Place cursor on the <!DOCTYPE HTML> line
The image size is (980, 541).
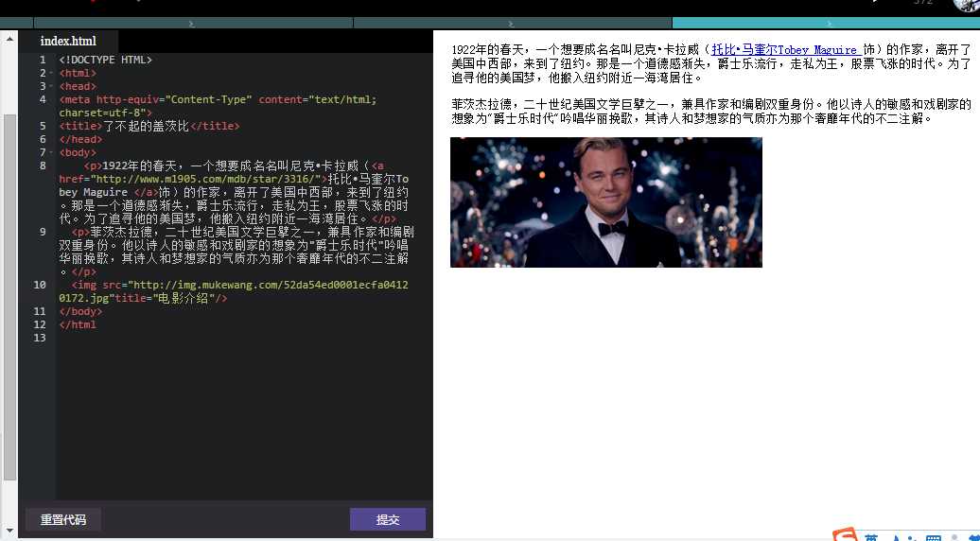click(106, 60)
